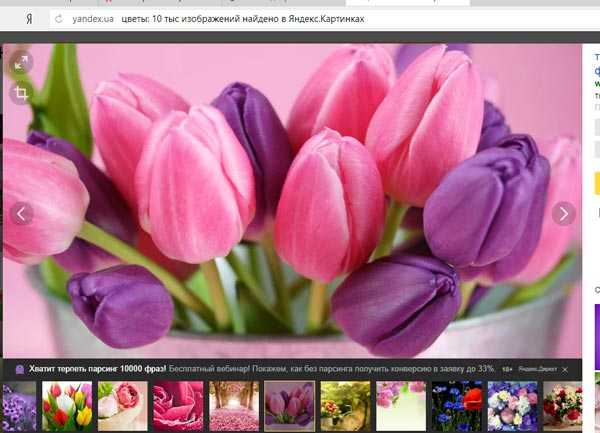
Task: Open the fullscreen expand icon on the image
Action: click(21, 62)
